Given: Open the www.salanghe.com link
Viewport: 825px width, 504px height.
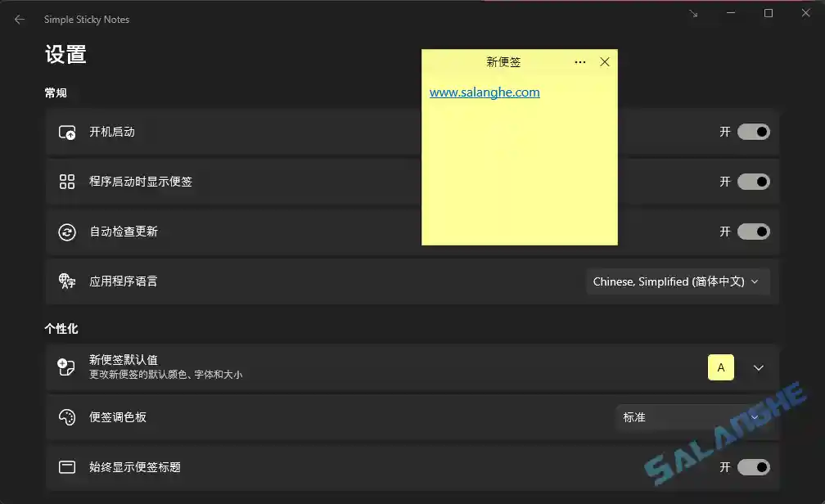Looking at the screenshot, I should click(x=484, y=92).
